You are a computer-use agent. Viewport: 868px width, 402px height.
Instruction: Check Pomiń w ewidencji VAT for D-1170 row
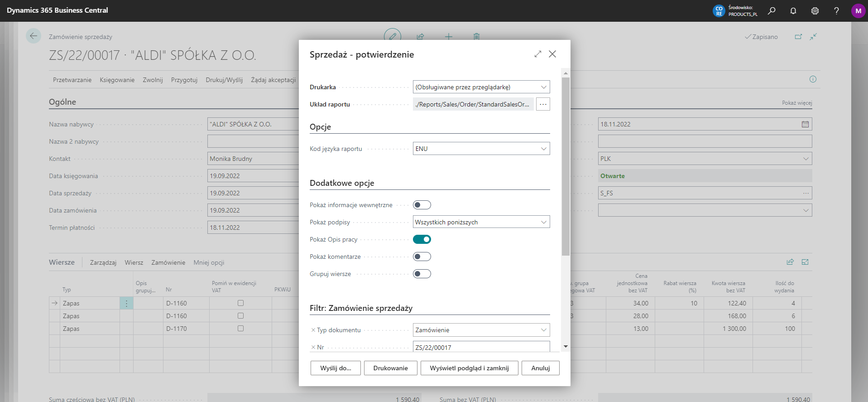pos(240,328)
